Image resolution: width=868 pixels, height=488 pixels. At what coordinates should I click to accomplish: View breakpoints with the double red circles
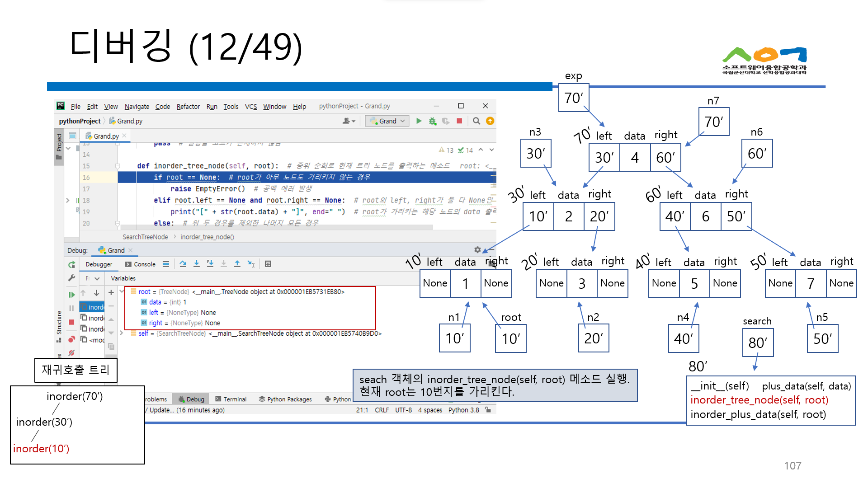pyautogui.click(x=71, y=339)
